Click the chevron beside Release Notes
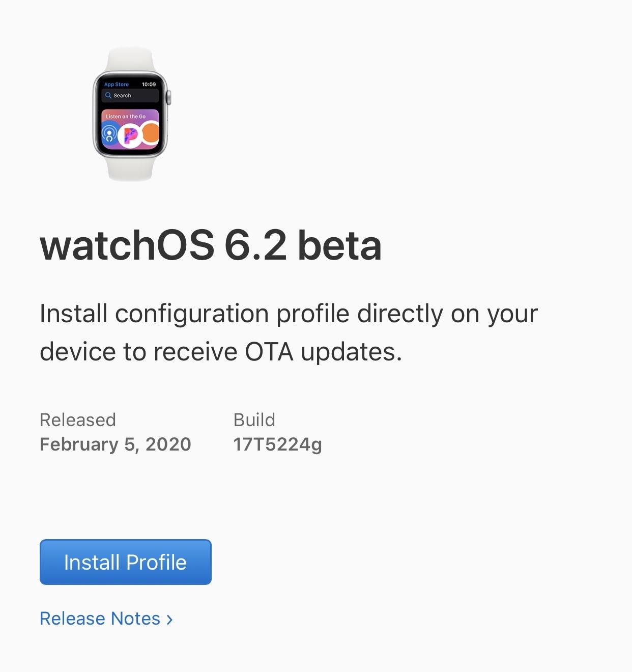 (170, 620)
